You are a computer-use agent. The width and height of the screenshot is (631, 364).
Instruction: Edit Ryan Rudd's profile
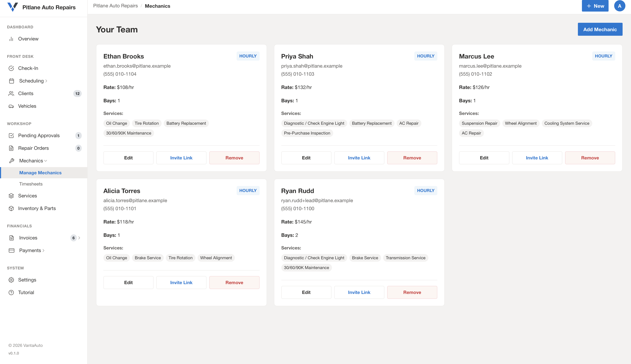(306, 292)
